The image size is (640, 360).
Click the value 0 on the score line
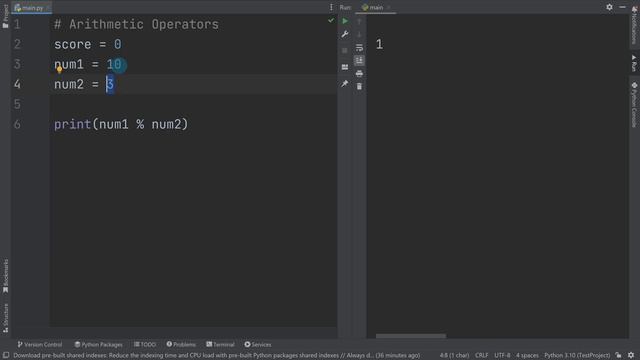coord(118,44)
